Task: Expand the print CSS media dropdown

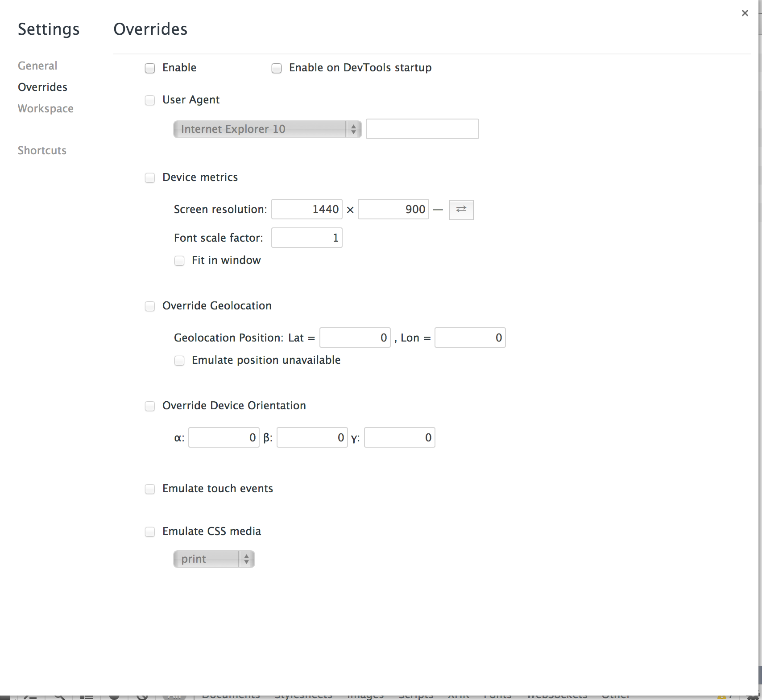Action: pyautogui.click(x=214, y=559)
